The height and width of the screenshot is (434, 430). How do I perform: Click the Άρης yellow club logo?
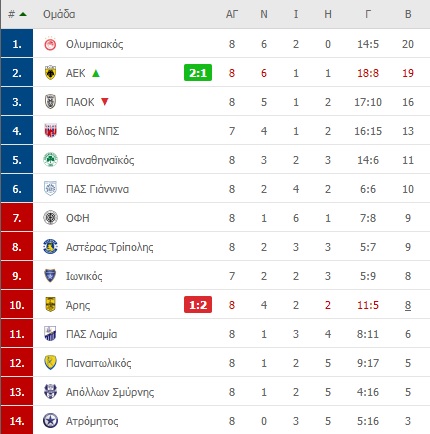50,305
